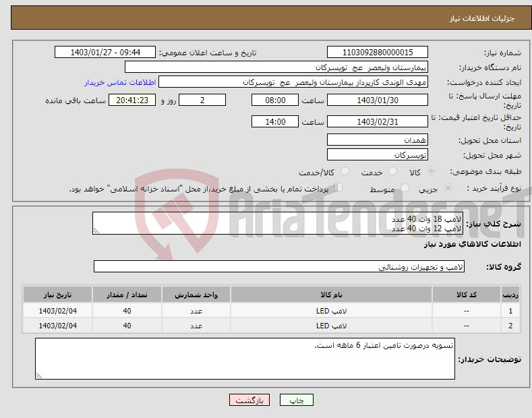Click the نام دستگاه خریدار field
Image resolution: width=532 pixels, height=418 pixels.
pyautogui.click(x=276, y=67)
